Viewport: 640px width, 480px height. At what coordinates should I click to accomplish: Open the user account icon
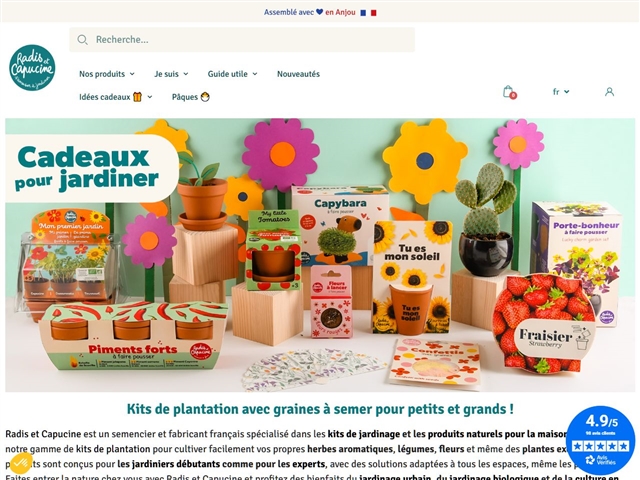[609, 92]
